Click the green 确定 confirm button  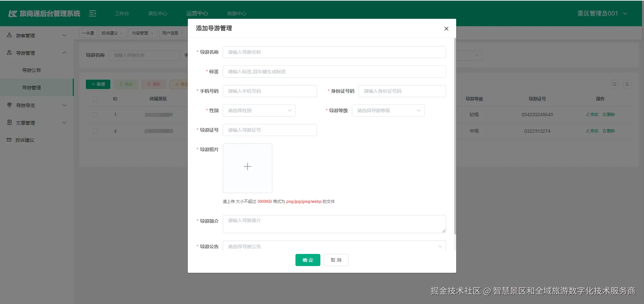308,260
